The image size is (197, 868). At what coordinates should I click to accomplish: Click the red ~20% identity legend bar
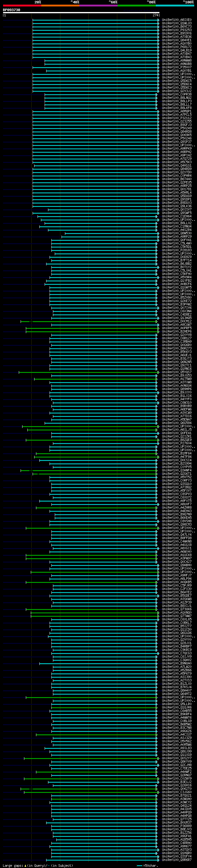tap(22, 6)
